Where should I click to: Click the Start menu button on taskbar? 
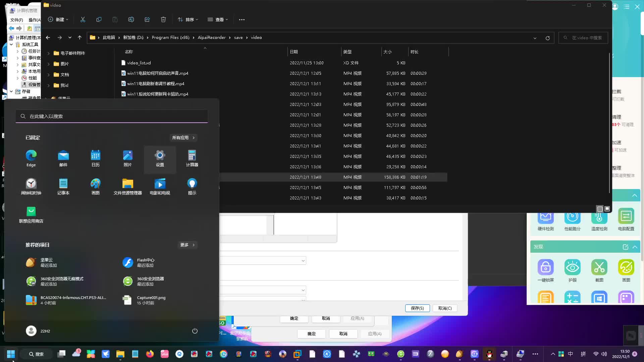point(11,354)
